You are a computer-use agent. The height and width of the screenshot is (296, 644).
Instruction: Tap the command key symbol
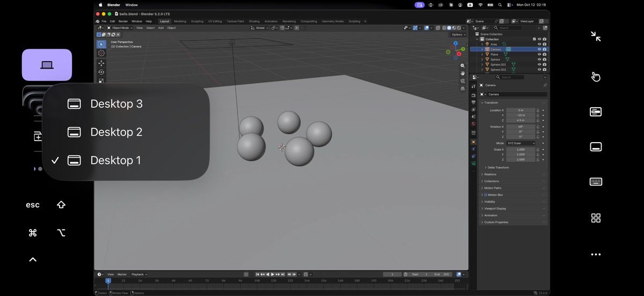[x=33, y=233]
